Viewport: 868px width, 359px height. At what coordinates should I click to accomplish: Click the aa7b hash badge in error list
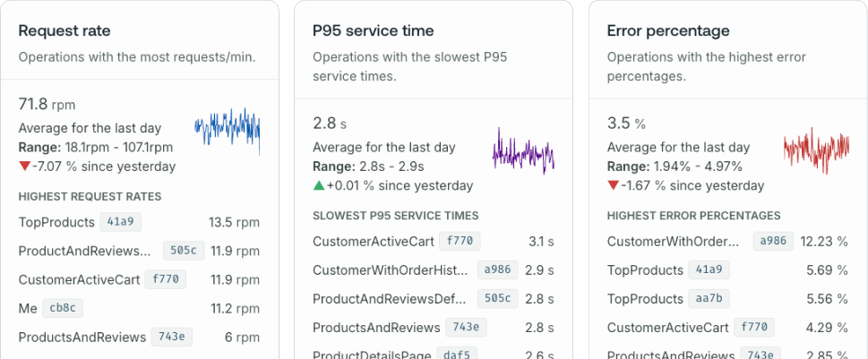tap(709, 298)
